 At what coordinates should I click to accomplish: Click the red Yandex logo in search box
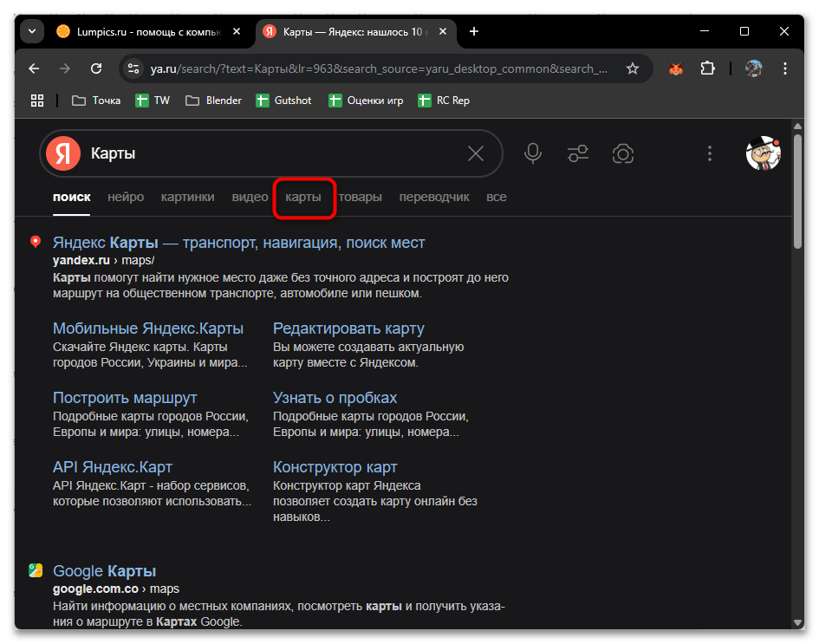tap(63, 153)
